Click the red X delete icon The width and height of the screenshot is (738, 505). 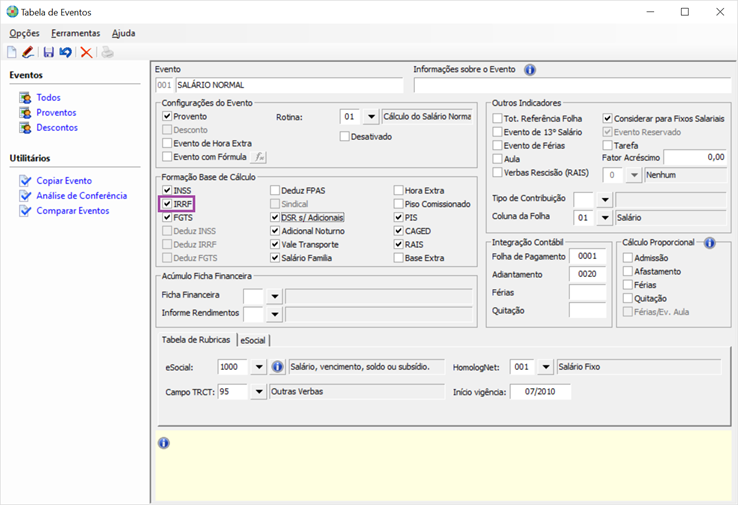pos(86,52)
